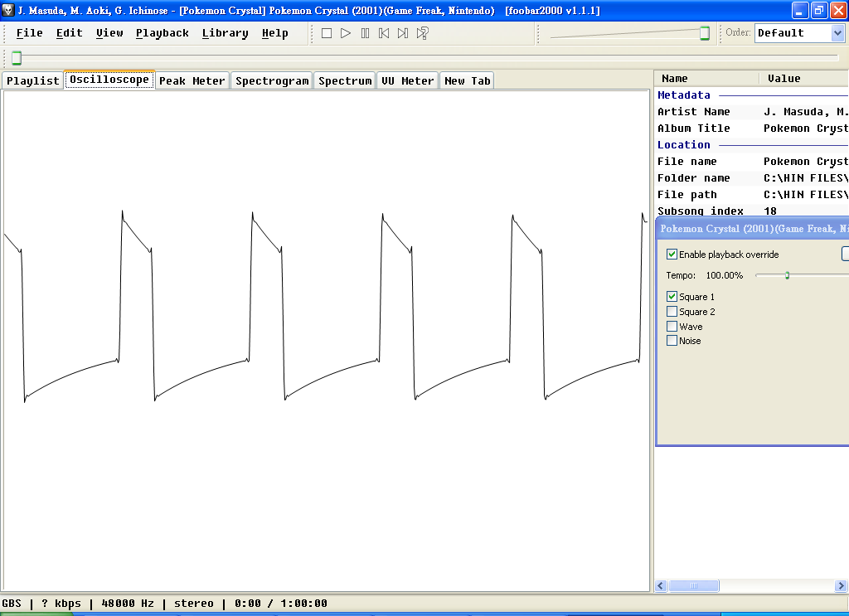Image resolution: width=849 pixels, height=616 pixels.
Task: Click the Next track icon
Action: (x=403, y=33)
